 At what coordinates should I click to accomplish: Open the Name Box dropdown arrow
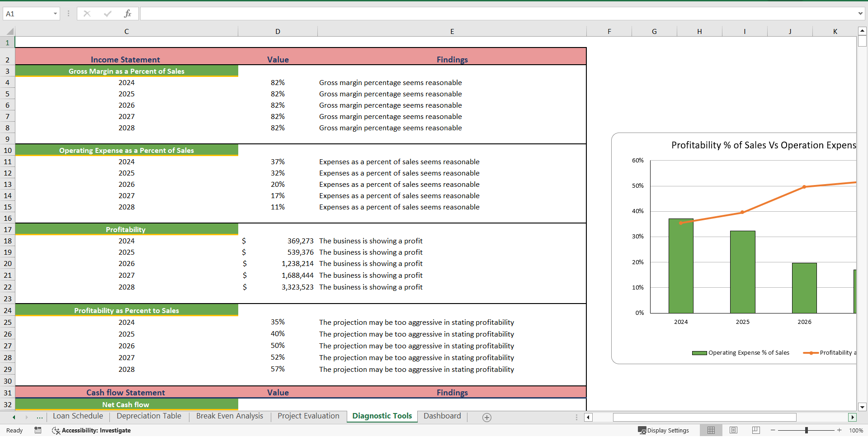click(x=55, y=14)
